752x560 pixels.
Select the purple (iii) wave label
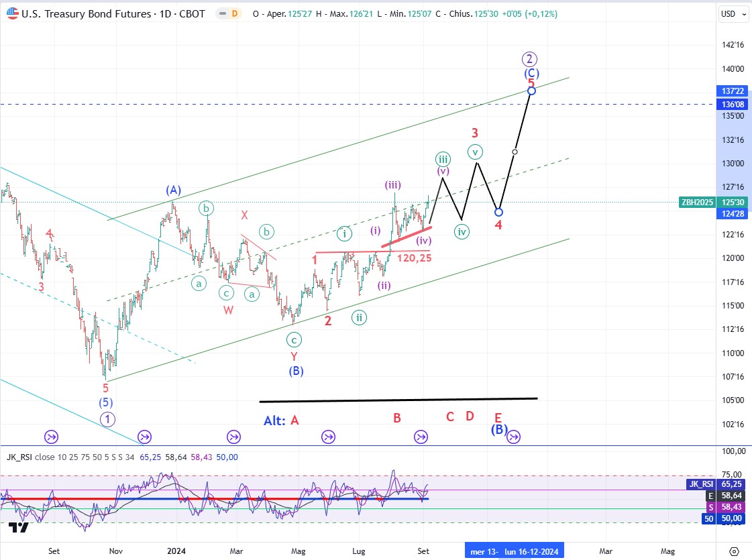pos(393,185)
